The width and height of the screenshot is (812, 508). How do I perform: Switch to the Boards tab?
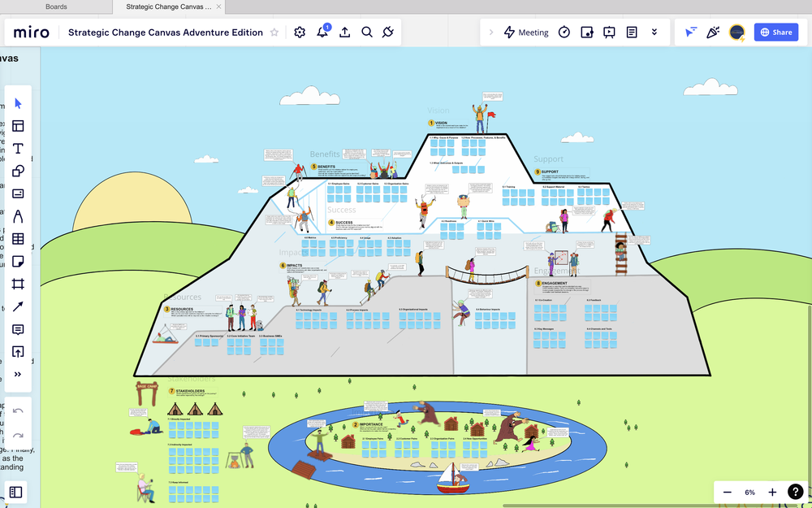(x=56, y=7)
